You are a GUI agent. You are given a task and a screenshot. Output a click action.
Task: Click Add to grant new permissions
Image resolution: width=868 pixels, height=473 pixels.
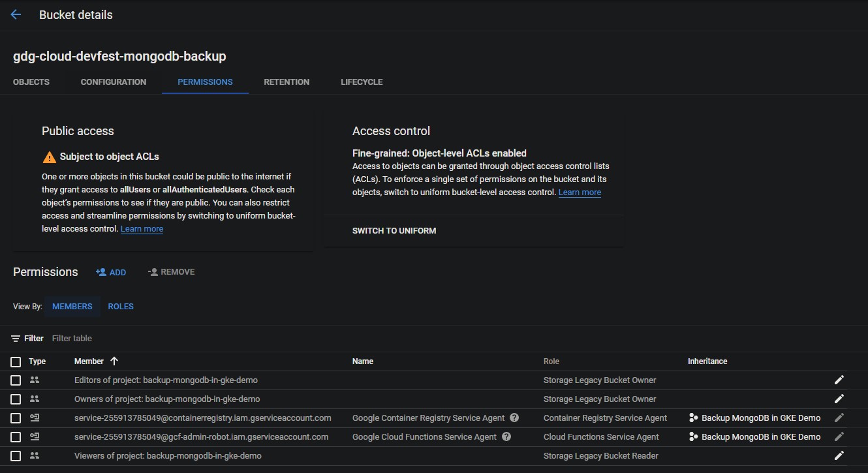click(x=111, y=272)
